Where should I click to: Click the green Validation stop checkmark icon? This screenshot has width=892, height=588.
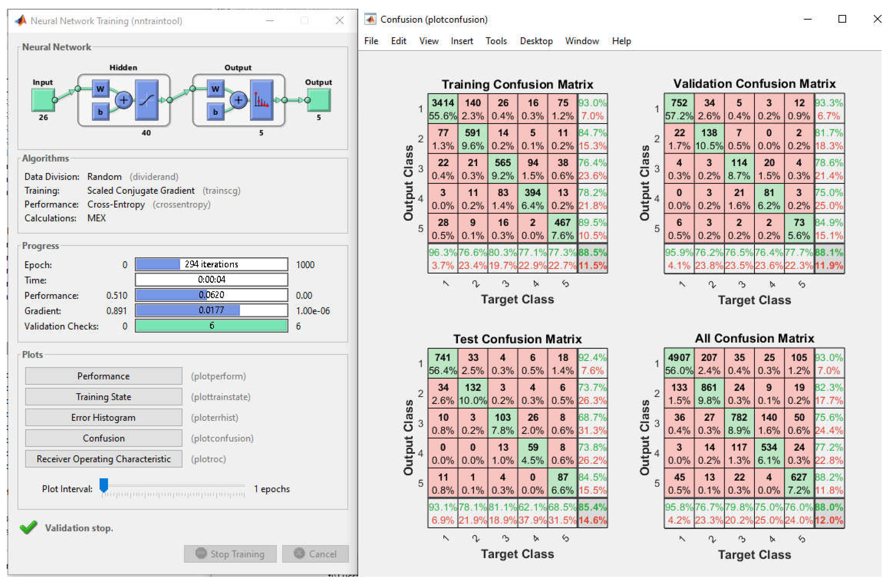pos(28,527)
